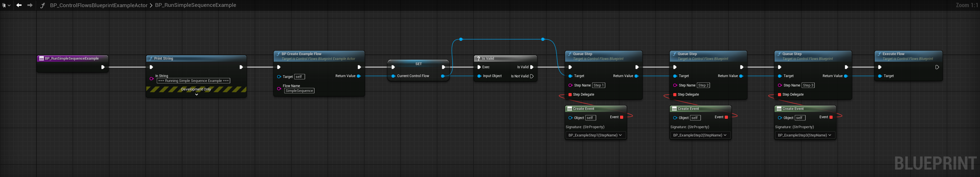This screenshot has height=177, width=980.
Task: Click the Event pin of first Create Event
Action: (621, 117)
